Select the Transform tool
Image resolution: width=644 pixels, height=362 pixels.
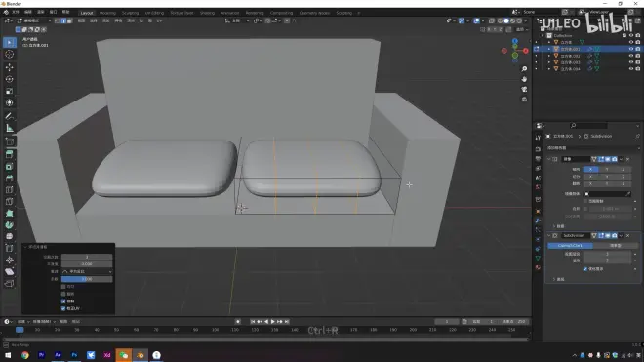pyautogui.click(x=10, y=102)
